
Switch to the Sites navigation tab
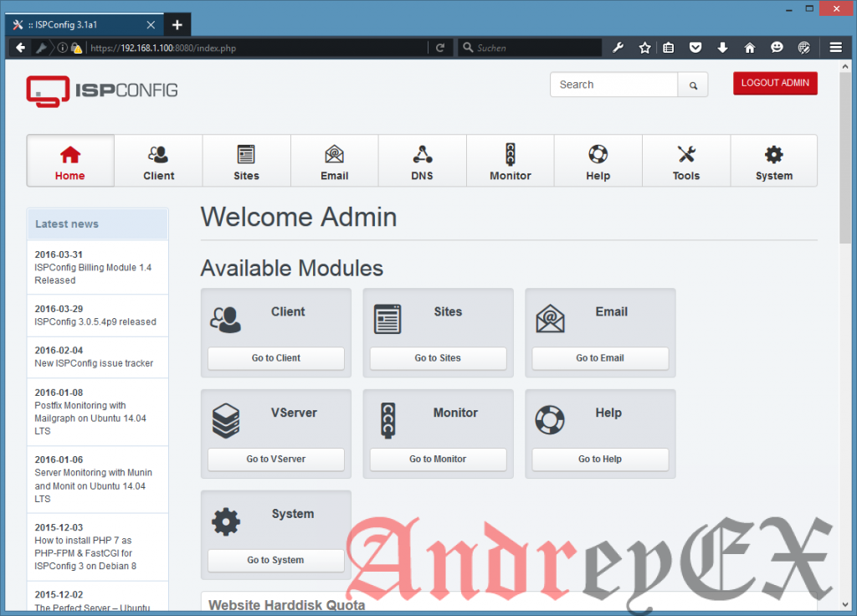point(247,162)
